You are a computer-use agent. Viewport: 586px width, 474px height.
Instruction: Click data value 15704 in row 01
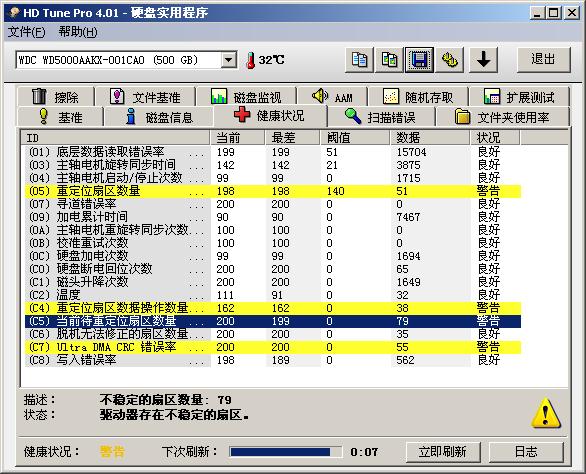pyautogui.click(x=411, y=152)
